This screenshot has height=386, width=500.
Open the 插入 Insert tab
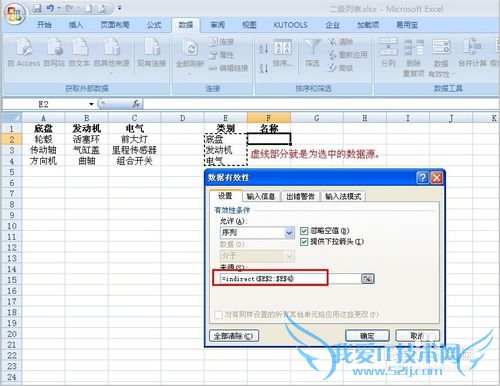coord(76,25)
